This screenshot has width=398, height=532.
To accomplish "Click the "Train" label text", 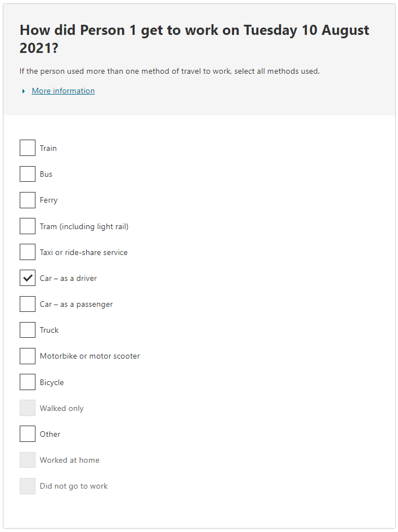I will point(48,148).
